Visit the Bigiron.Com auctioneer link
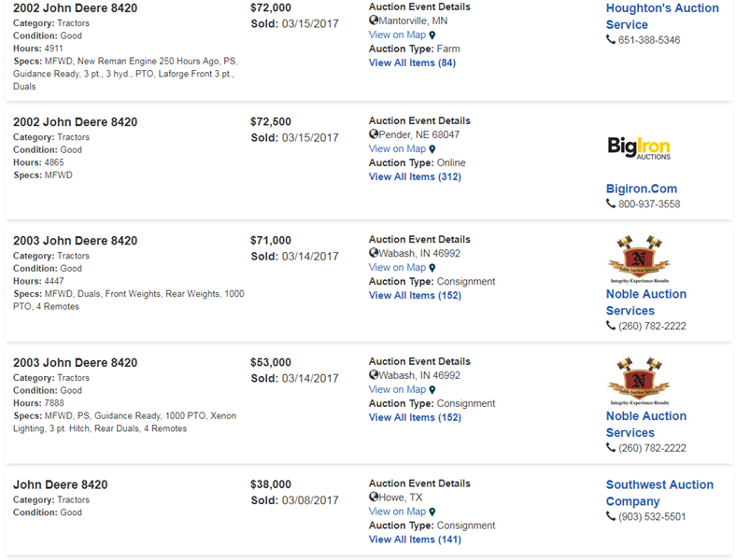Viewport: 736px width, 560px height. 642,189
